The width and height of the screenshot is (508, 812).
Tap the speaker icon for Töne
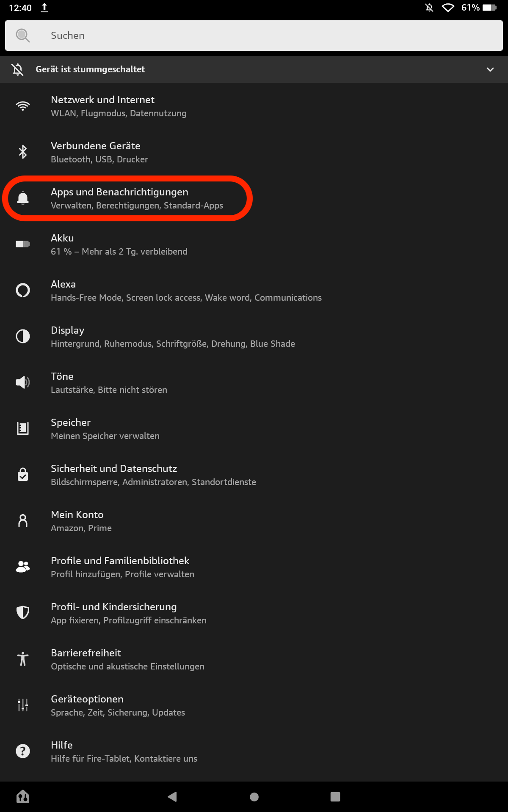pyautogui.click(x=23, y=382)
